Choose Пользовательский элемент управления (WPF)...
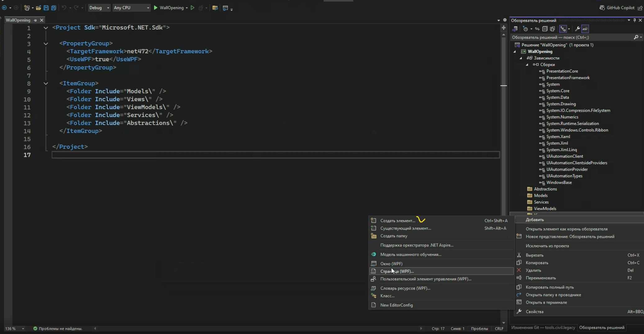The width and height of the screenshot is (644, 334). [441, 279]
